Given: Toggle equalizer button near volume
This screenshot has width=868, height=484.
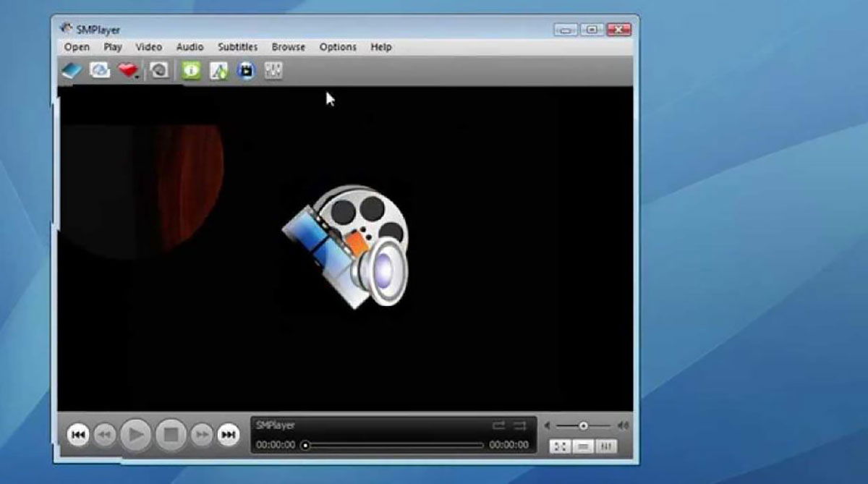Looking at the screenshot, I should click(606, 446).
